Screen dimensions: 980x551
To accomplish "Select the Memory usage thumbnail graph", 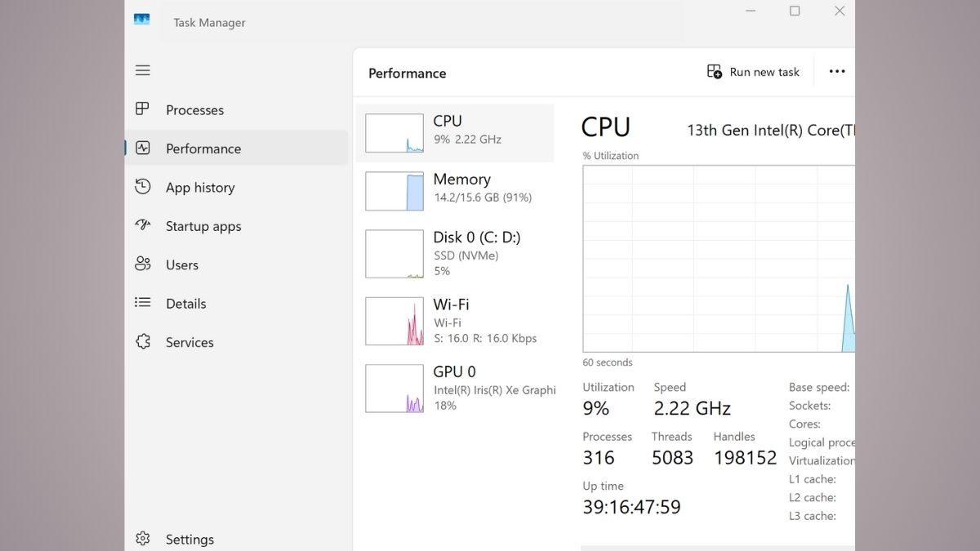I will (394, 191).
